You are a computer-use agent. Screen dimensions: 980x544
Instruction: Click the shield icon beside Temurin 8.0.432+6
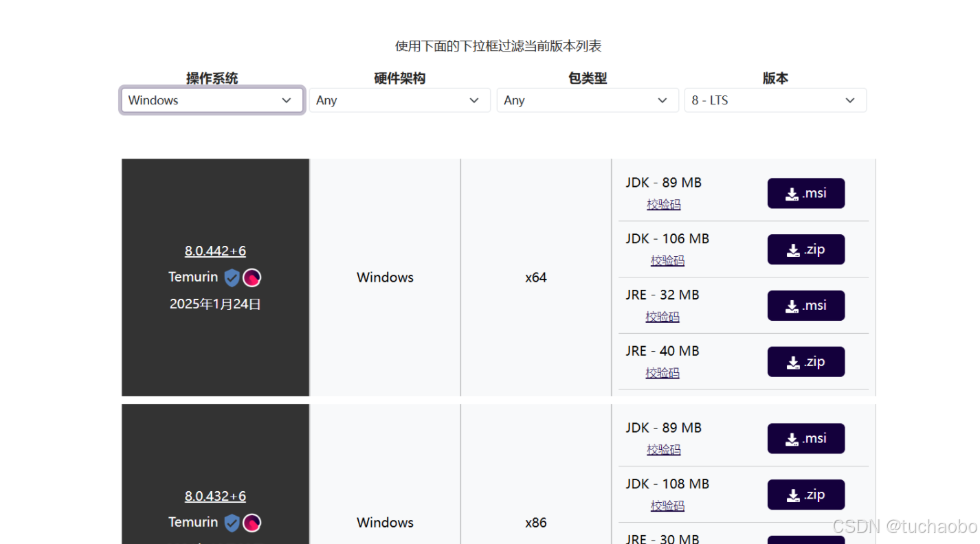point(232,522)
